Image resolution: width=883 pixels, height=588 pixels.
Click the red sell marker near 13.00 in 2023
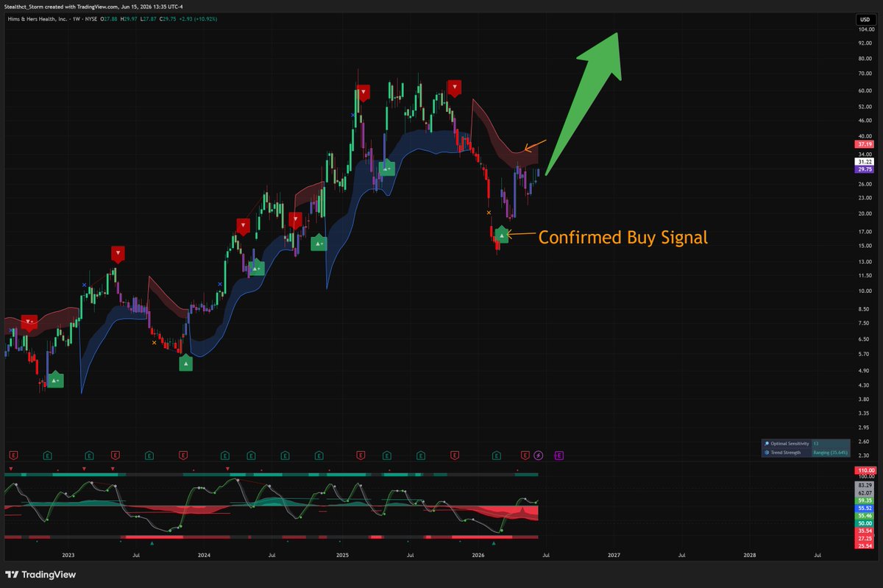[118, 254]
